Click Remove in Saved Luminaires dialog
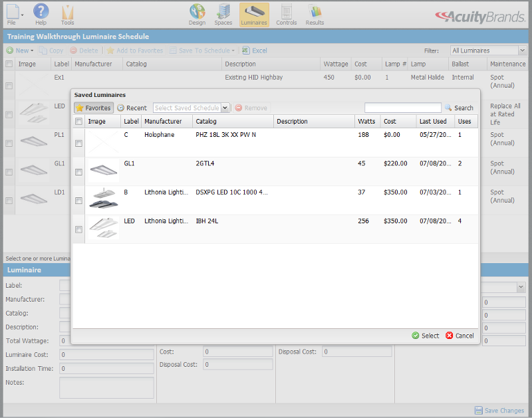This screenshot has height=418, width=532. point(251,108)
